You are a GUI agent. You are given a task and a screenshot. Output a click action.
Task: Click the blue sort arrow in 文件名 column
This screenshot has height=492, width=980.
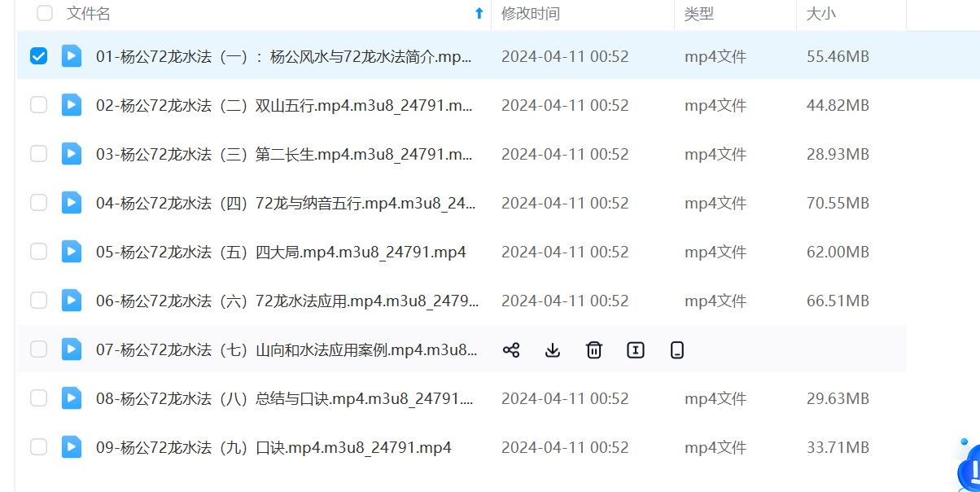[479, 13]
